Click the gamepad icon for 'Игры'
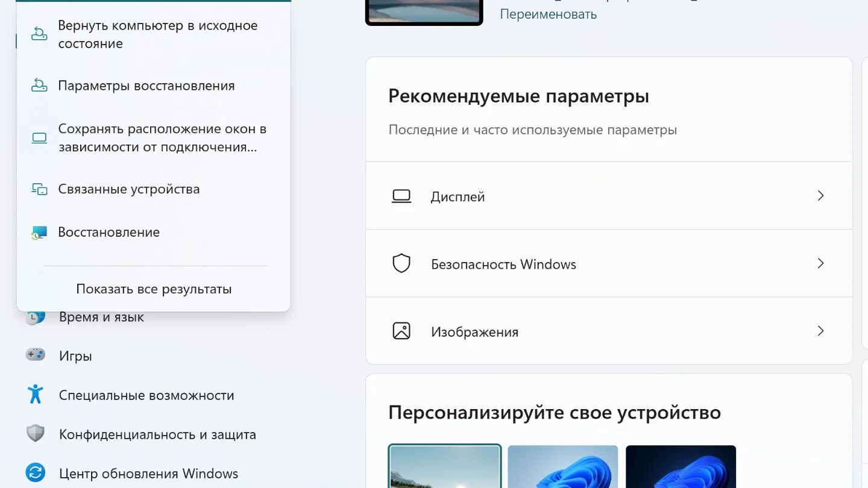The height and width of the screenshot is (488, 868). click(36, 355)
